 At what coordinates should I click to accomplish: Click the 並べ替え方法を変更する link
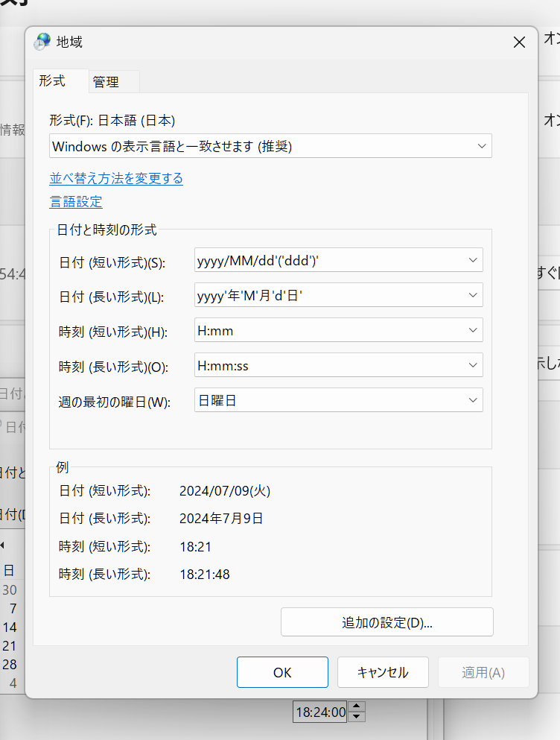(x=116, y=178)
